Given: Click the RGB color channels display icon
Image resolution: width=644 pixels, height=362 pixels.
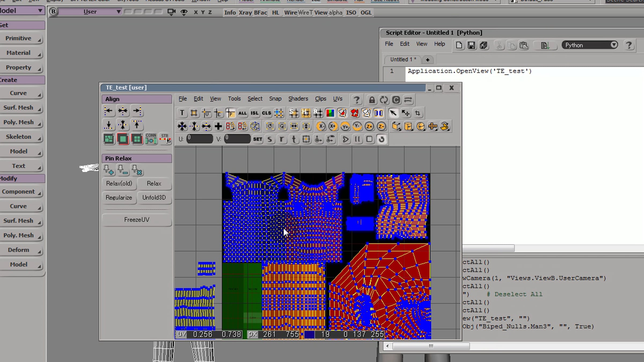Looking at the screenshot, I should point(330,113).
